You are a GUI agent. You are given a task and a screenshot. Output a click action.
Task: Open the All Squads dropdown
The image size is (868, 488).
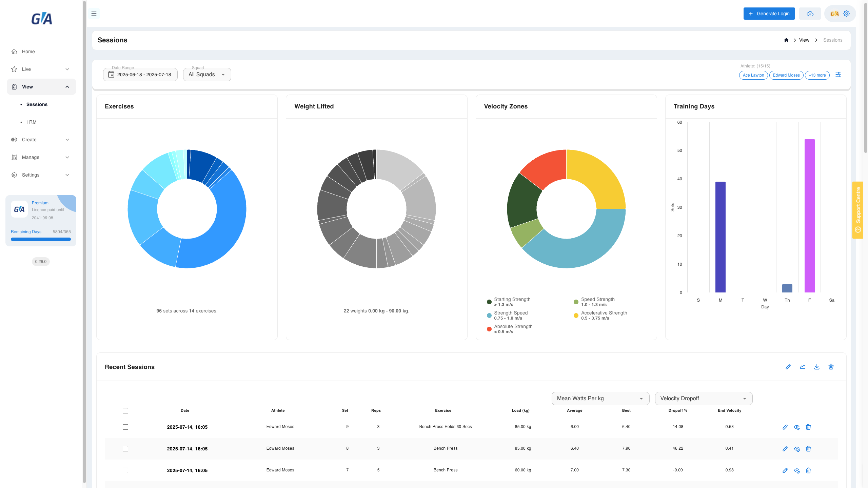(x=207, y=75)
